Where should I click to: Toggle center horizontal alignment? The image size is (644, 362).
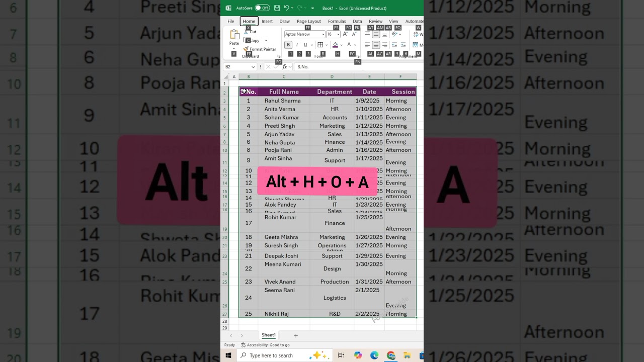[376, 45]
